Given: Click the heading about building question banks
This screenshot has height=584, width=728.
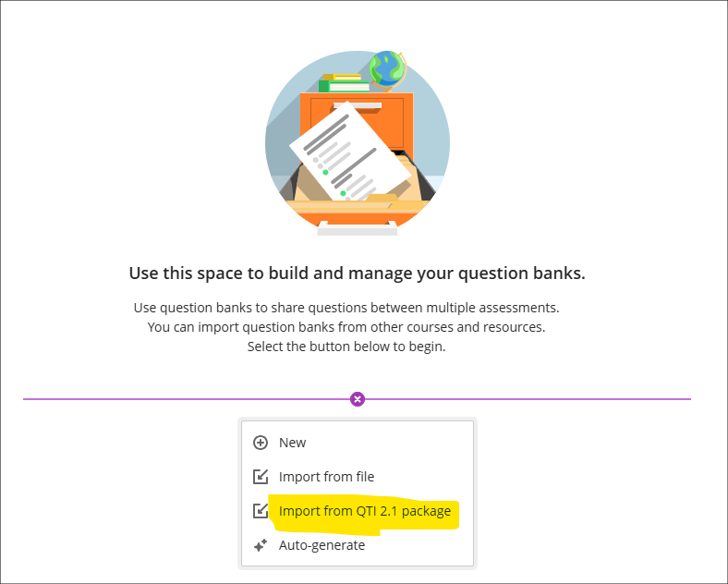Looking at the screenshot, I should pyautogui.click(x=357, y=273).
